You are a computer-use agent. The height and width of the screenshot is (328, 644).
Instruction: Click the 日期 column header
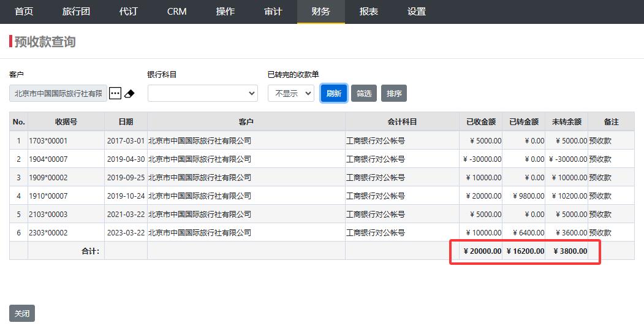point(126,121)
